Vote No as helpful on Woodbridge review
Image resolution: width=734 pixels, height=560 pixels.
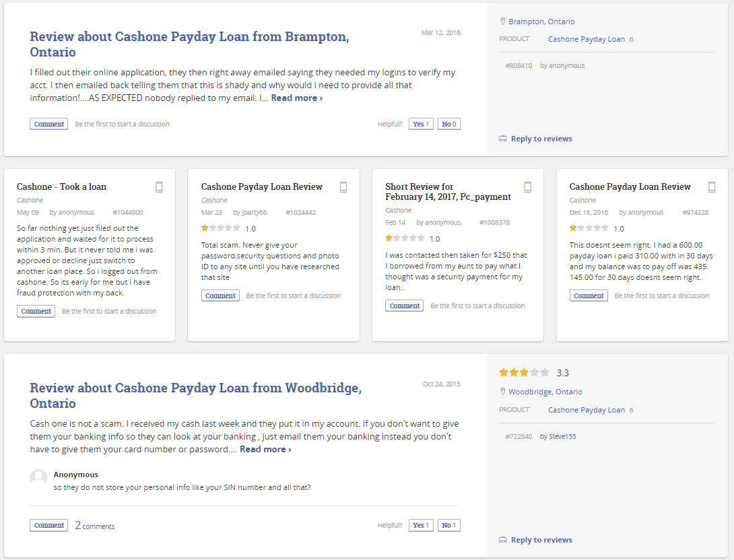coord(449,526)
